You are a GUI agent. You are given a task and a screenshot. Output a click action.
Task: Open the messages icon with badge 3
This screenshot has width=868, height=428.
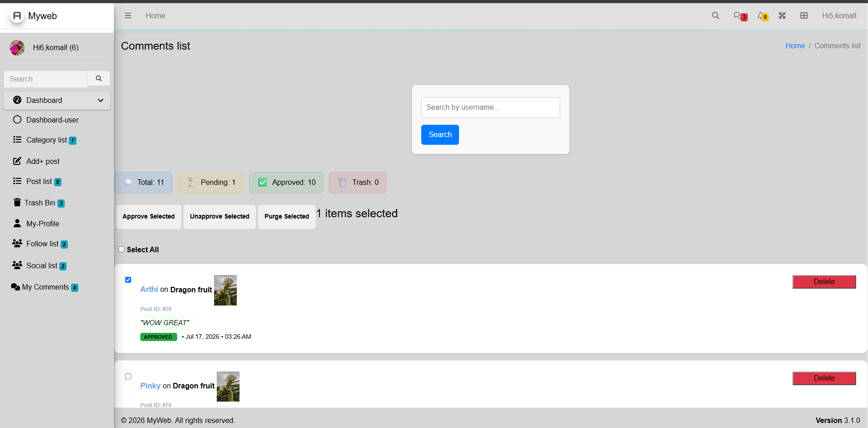[740, 16]
